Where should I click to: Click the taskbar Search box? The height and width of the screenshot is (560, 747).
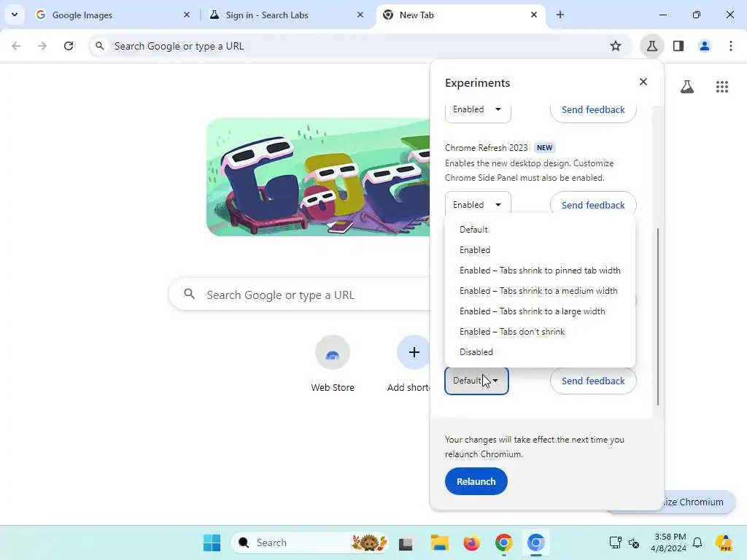309,542
